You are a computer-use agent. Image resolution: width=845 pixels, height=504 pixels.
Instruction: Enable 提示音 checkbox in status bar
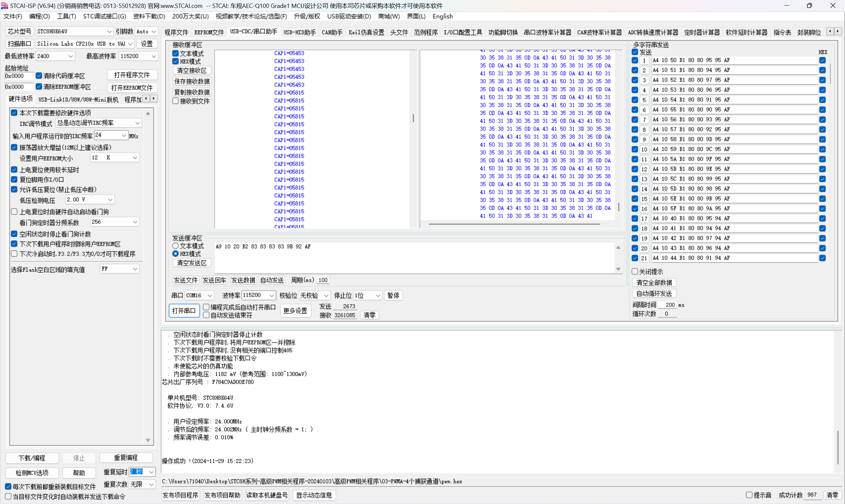click(x=749, y=495)
